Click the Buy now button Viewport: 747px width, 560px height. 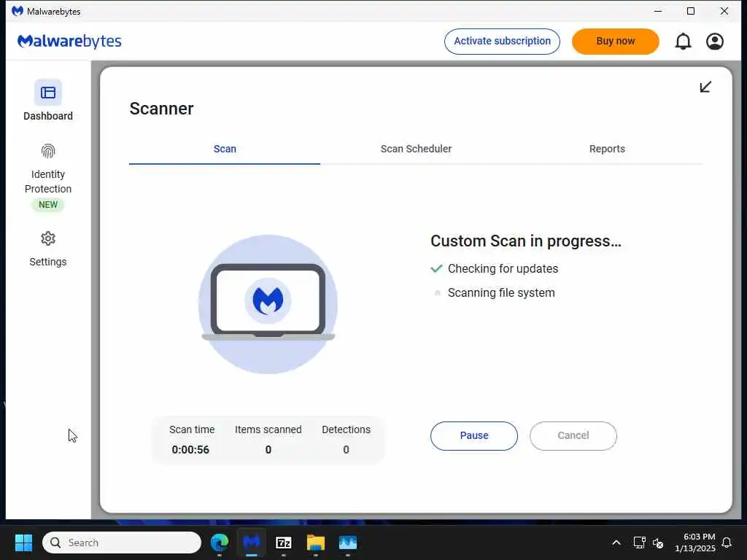click(x=616, y=42)
